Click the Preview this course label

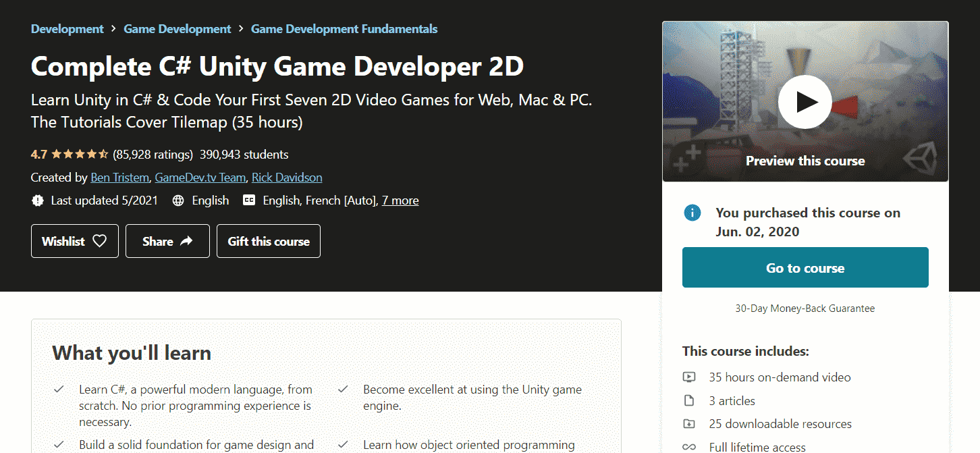pos(805,161)
